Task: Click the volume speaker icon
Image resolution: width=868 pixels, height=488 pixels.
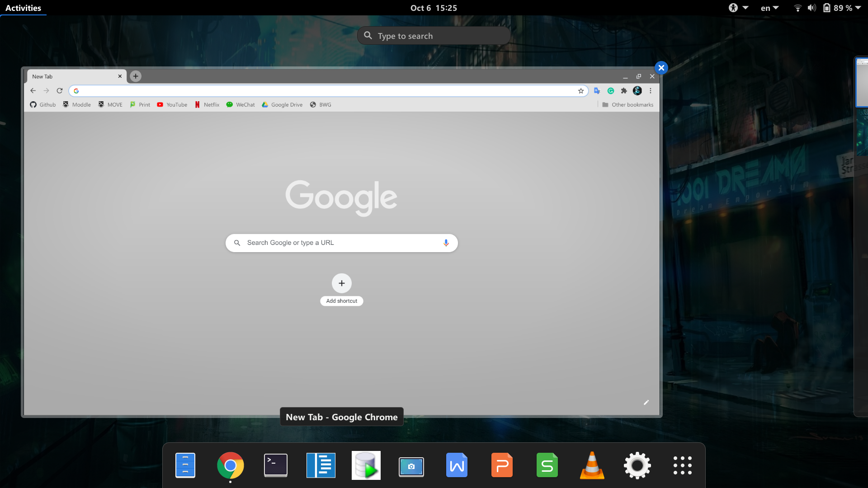Action: [812, 8]
